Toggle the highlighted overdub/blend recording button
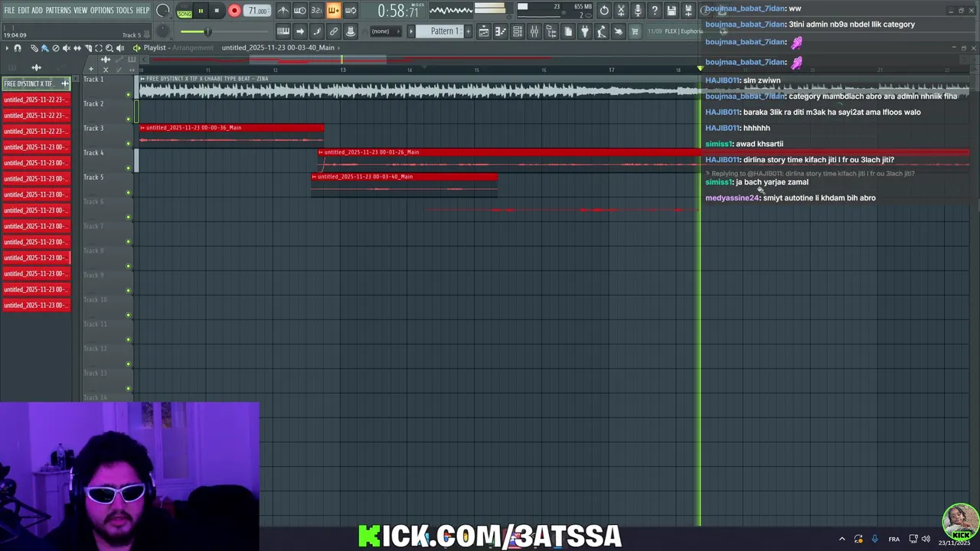980x551 pixels. click(333, 11)
